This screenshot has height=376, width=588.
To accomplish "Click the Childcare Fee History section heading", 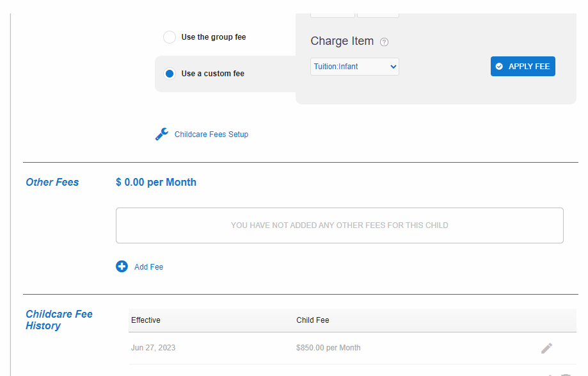I will 59,320.
